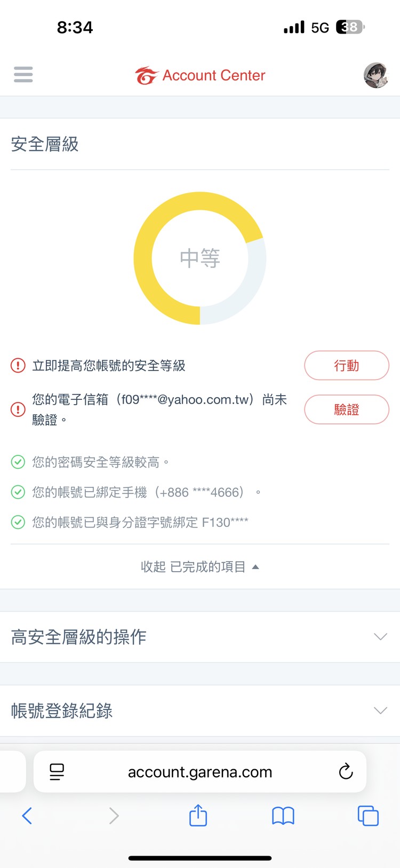
Task: Show Safari tabs overview
Action: pos(368,816)
